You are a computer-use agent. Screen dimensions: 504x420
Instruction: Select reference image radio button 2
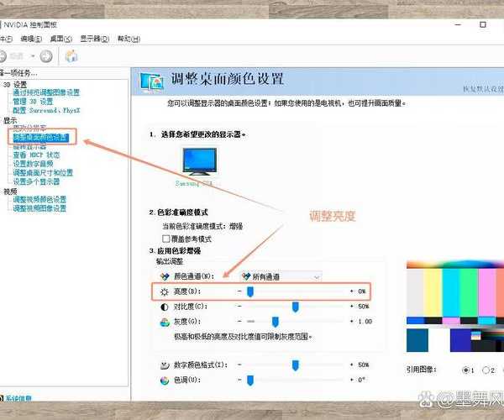coord(486,370)
